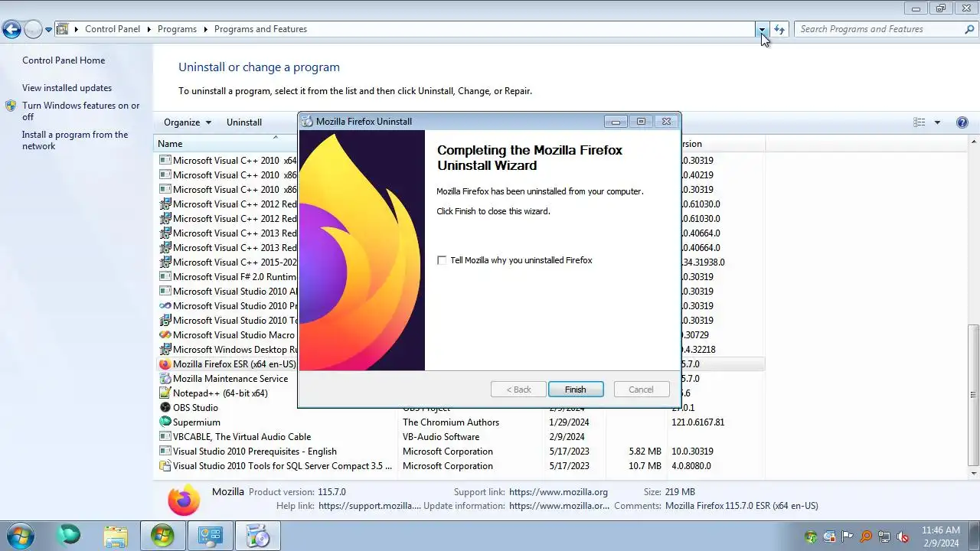Select Visual Studio 2010 Tools for SQL Server Compact row
Viewport: 980px width, 551px height.
(459, 466)
